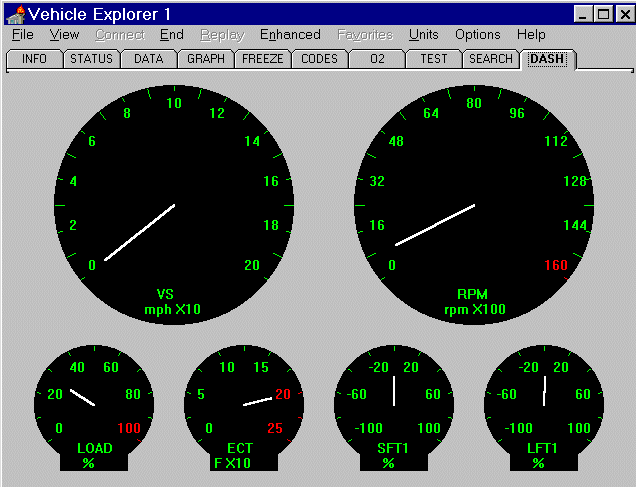Select the DATA tab

click(148, 59)
